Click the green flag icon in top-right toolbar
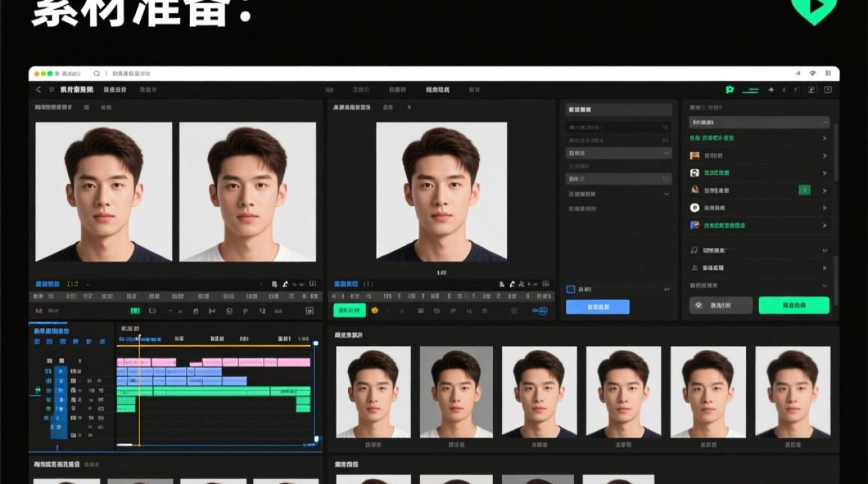This screenshot has width=868, height=484. [730, 90]
